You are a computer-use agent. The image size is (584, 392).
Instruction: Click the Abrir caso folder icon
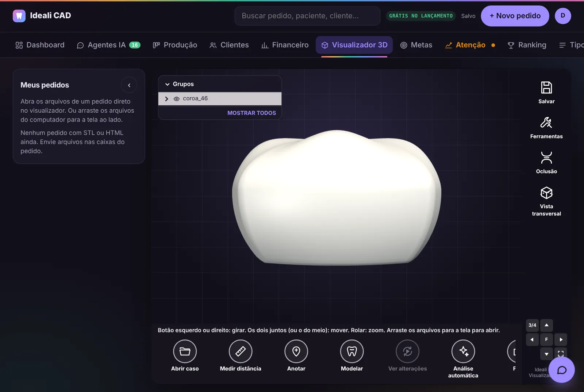tap(185, 352)
